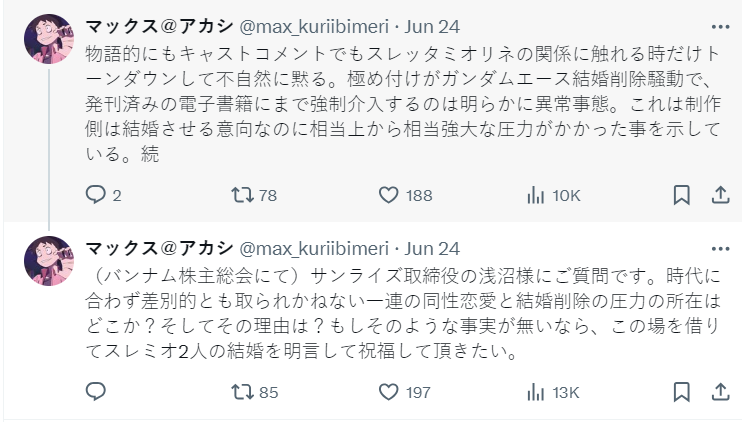The image size is (742, 422).
Task: Reply to the first tweet with 2 replies
Action: coord(96,194)
